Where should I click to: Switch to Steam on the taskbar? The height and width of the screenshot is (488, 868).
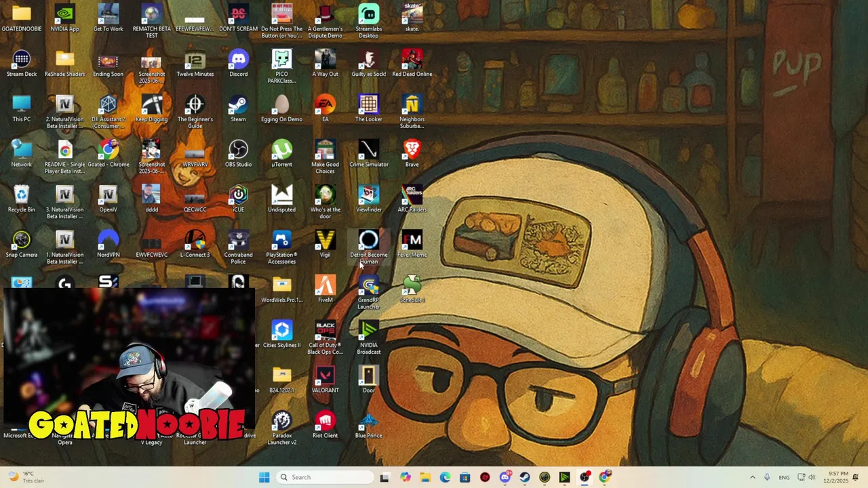click(524, 477)
